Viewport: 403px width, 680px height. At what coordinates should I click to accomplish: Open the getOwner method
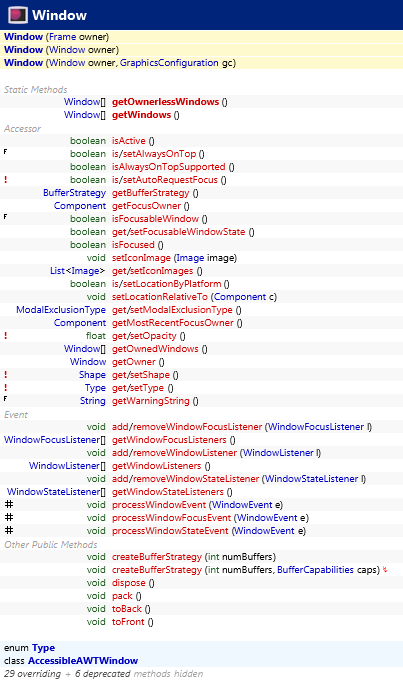[134, 362]
